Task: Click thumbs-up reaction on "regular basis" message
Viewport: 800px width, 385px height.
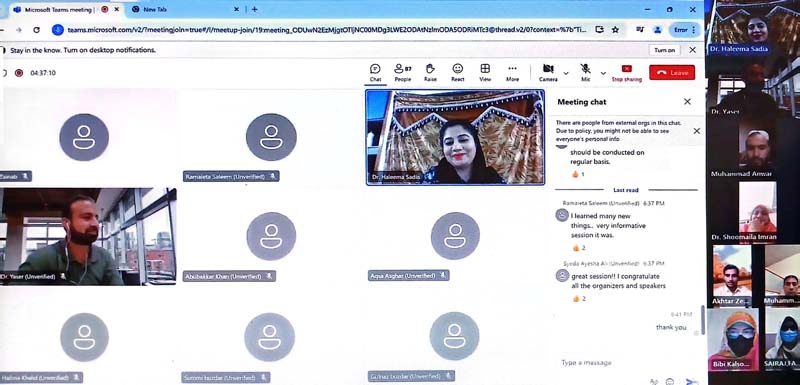Action: coord(578,174)
